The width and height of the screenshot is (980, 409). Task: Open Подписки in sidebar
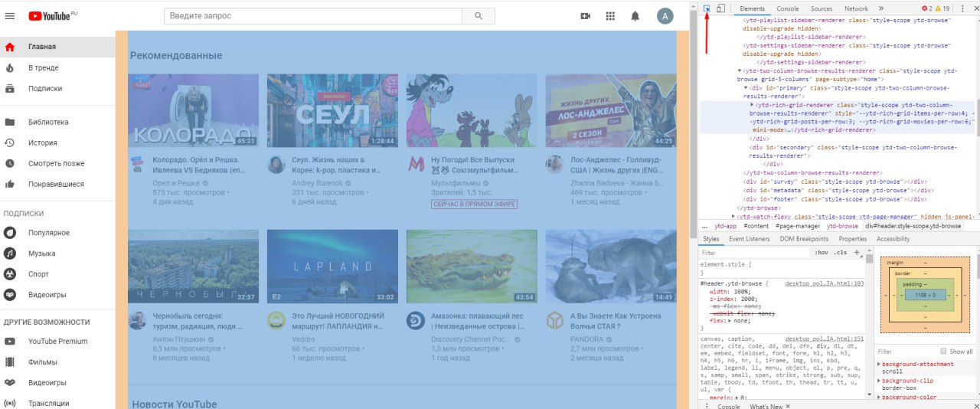57,88
